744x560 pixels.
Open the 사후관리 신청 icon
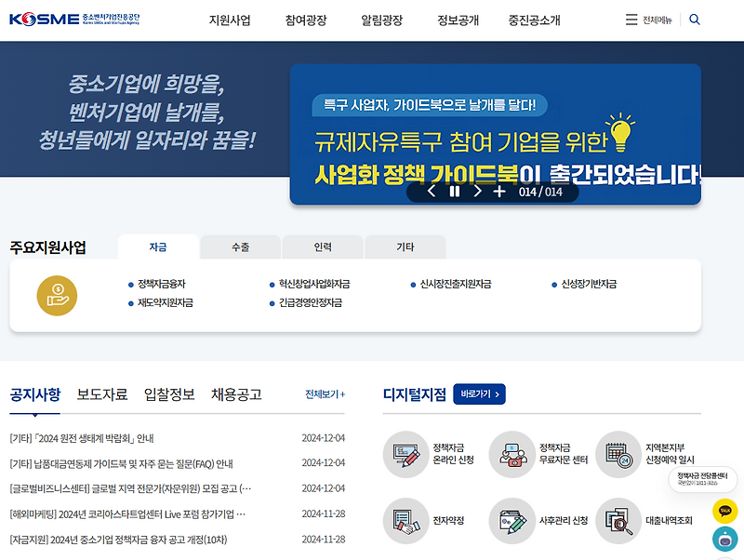coord(514,521)
